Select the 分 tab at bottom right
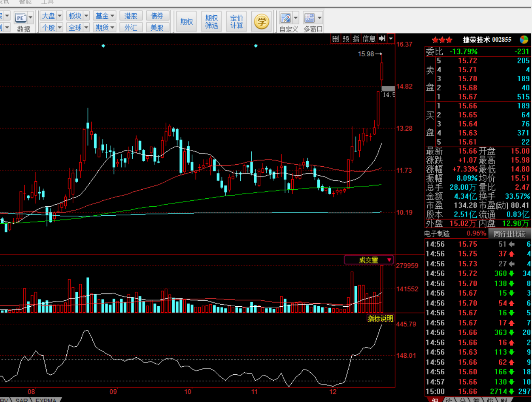Image resolution: width=532 pixels, height=402 pixels. pyautogui.click(x=463, y=400)
